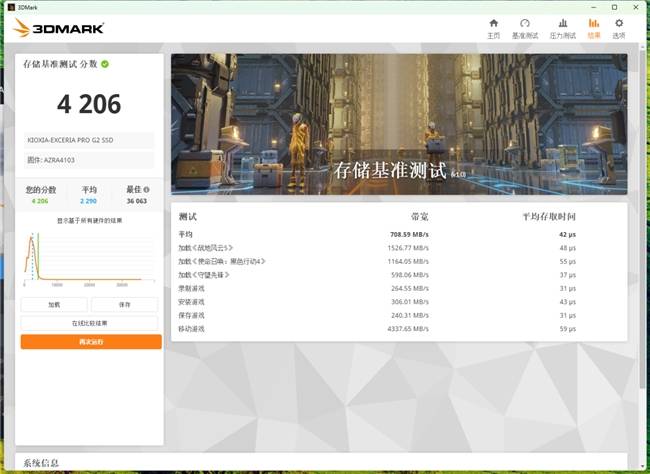The height and width of the screenshot is (474, 650).
Task: Click the 带宽 column header
Action: pyautogui.click(x=420, y=216)
